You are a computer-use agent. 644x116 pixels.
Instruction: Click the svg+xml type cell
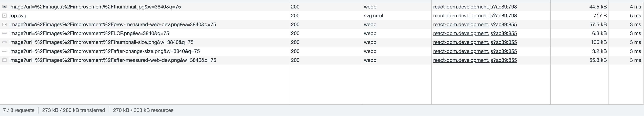(373, 15)
